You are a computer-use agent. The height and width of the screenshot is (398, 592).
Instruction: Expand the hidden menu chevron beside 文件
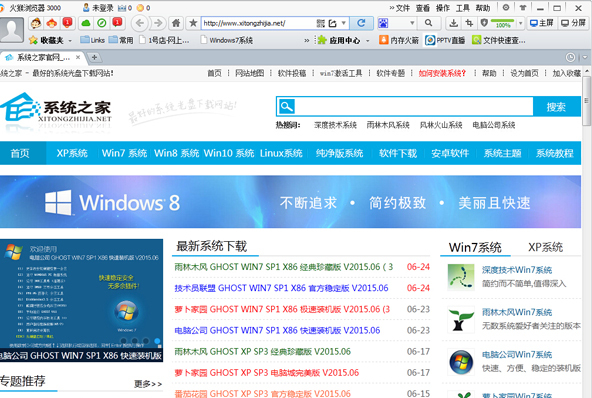coord(392,8)
